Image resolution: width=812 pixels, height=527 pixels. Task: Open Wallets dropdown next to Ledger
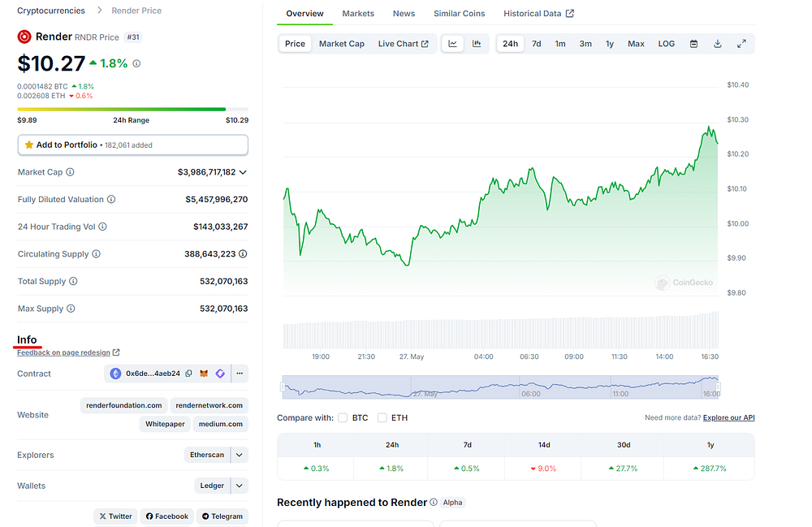pos(240,486)
